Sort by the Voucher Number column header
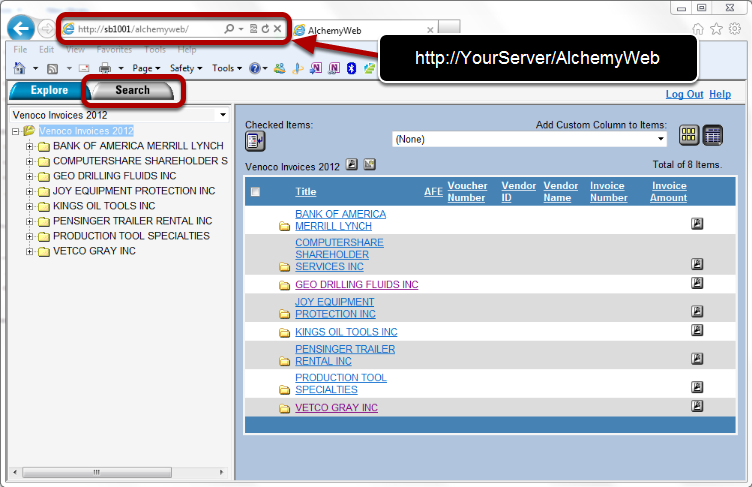The image size is (752, 487). (x=467, y=191)
